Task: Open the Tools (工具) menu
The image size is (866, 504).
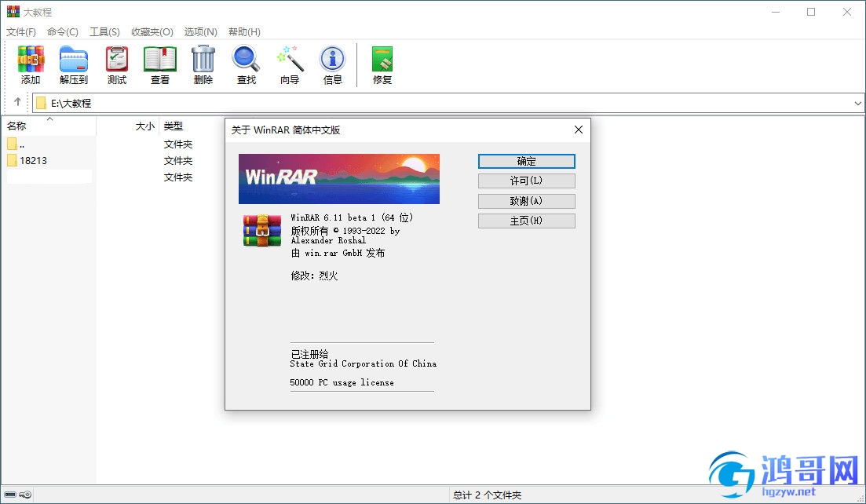Action: [x=104, y=32]
